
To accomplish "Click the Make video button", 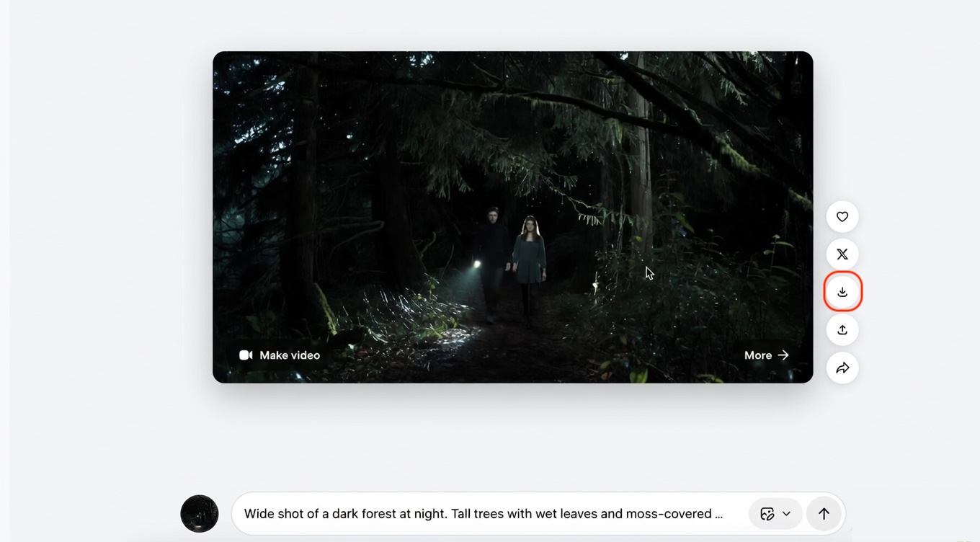I will 280,355.
